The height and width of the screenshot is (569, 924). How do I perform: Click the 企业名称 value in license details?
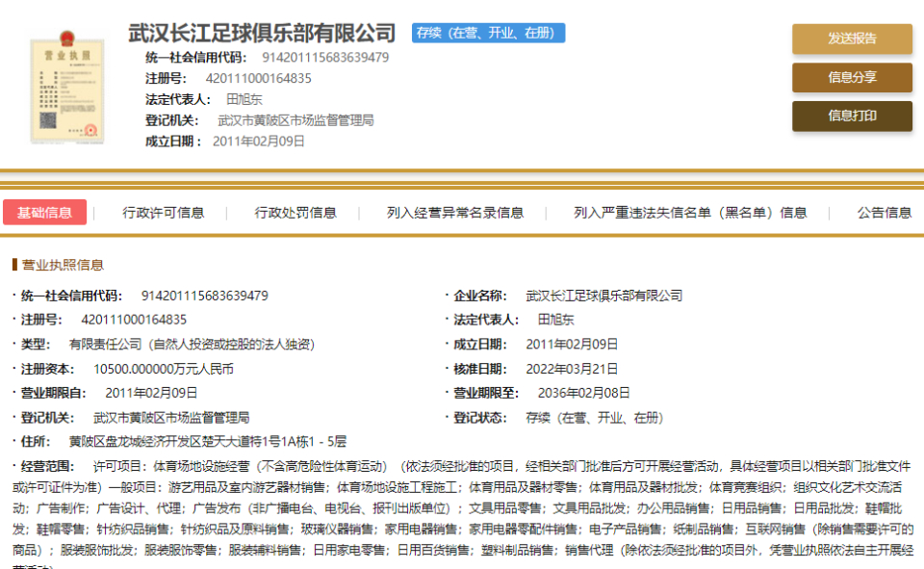click(x=604, y=296)
